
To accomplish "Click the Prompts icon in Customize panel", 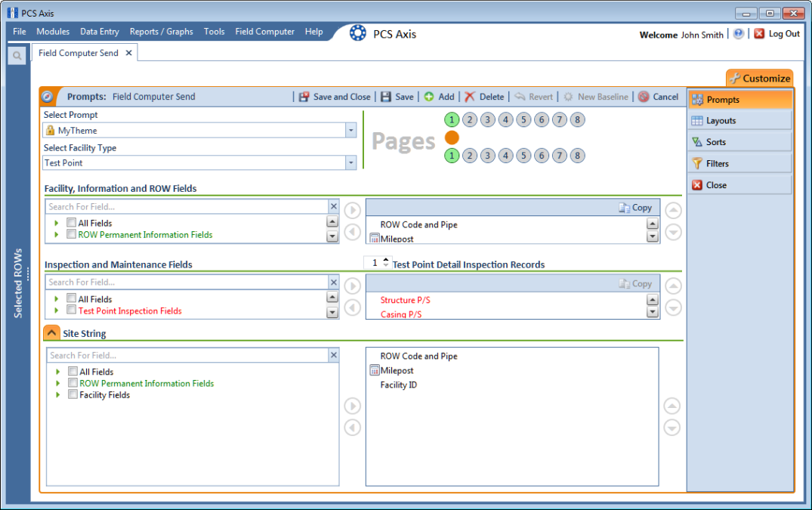I will click(697, 100).
